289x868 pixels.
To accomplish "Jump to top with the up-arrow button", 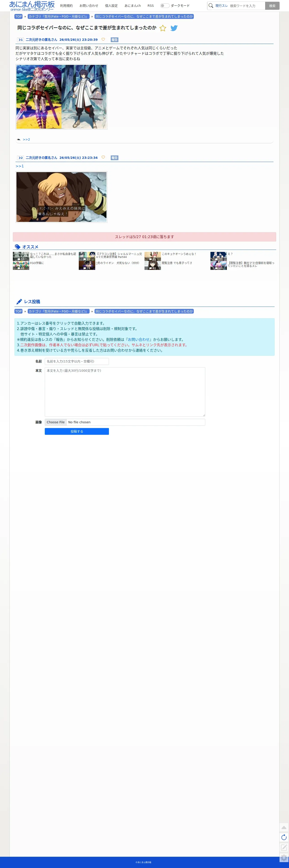I will click(x=284, y=828).
